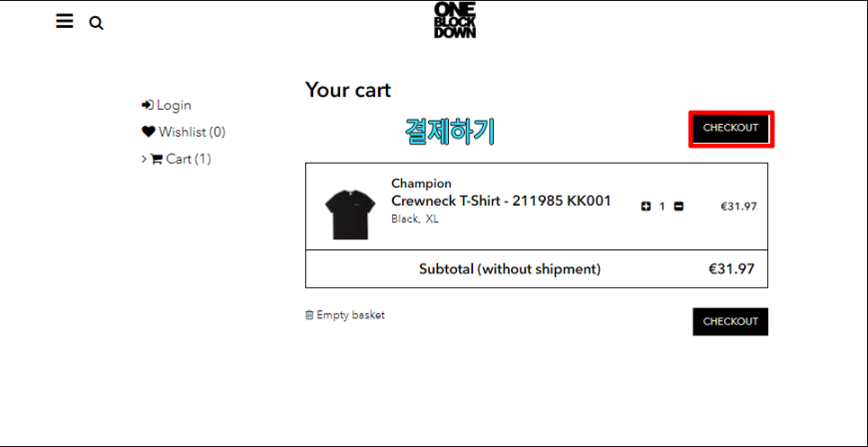
Task: Open Crewneck T-Shirt 211985 KK001 product
Action: coord(501,201)
